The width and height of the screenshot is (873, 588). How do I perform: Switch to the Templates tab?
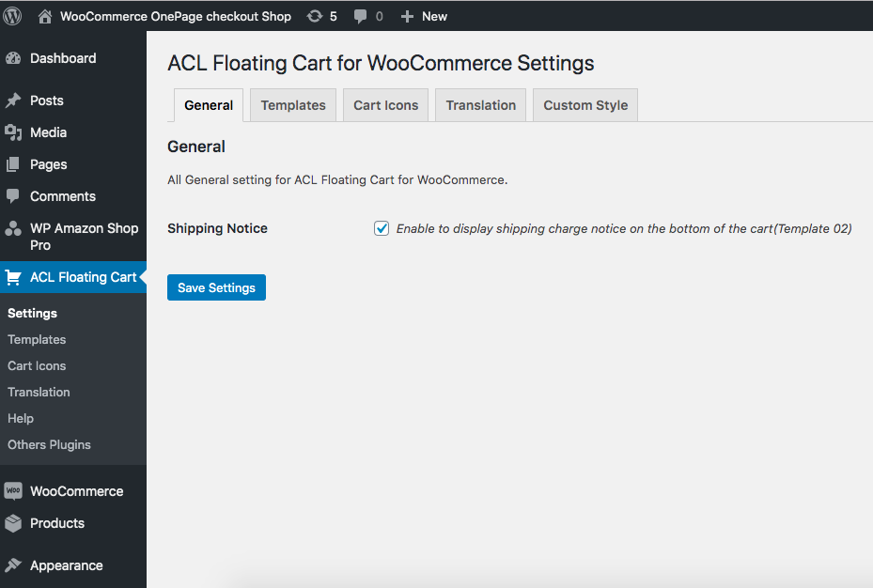click(293, 105)
